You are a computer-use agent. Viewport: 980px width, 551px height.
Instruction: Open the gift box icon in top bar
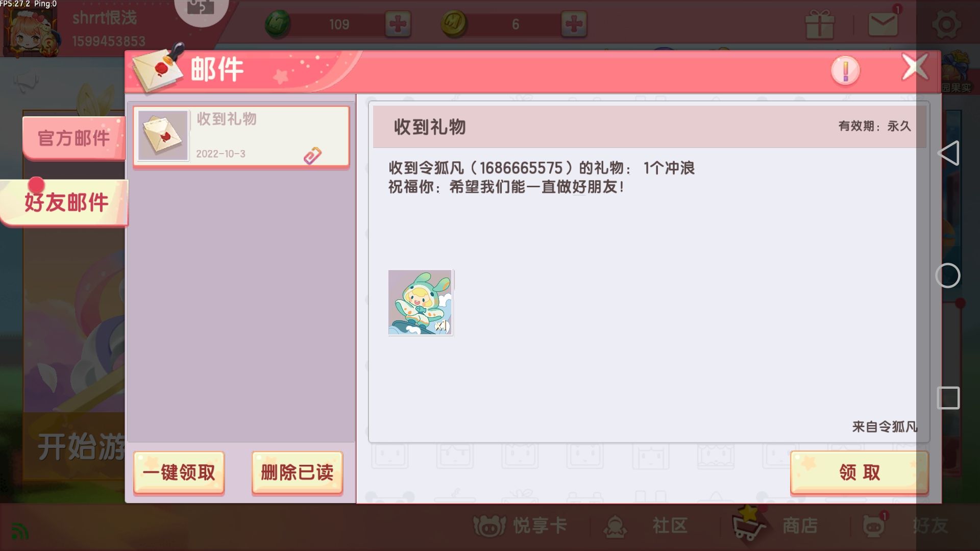coord(820,24)
